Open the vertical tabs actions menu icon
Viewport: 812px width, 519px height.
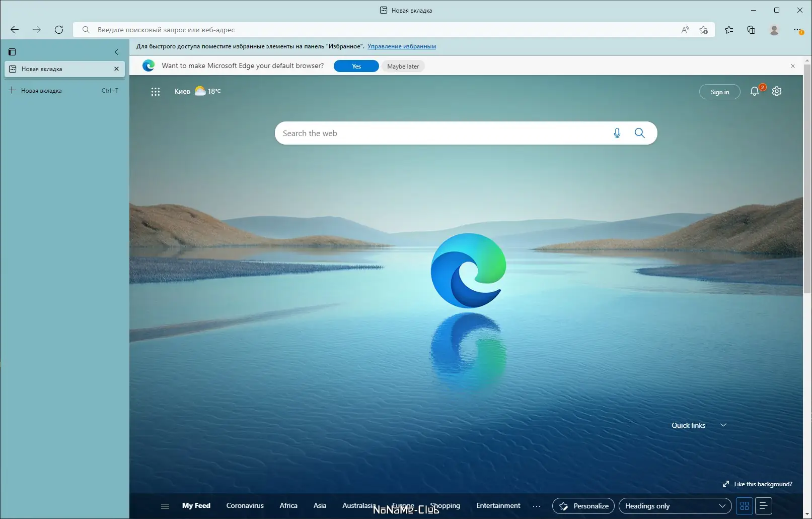point(12,52)
